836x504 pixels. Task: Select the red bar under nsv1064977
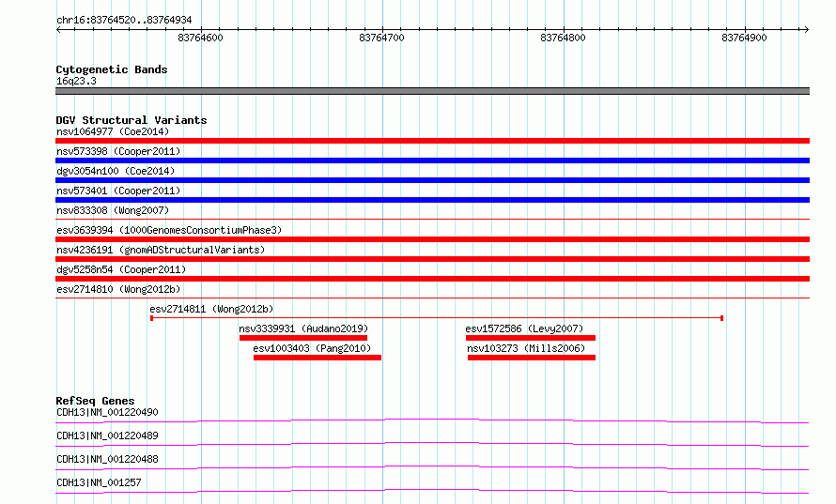(432, 141)
